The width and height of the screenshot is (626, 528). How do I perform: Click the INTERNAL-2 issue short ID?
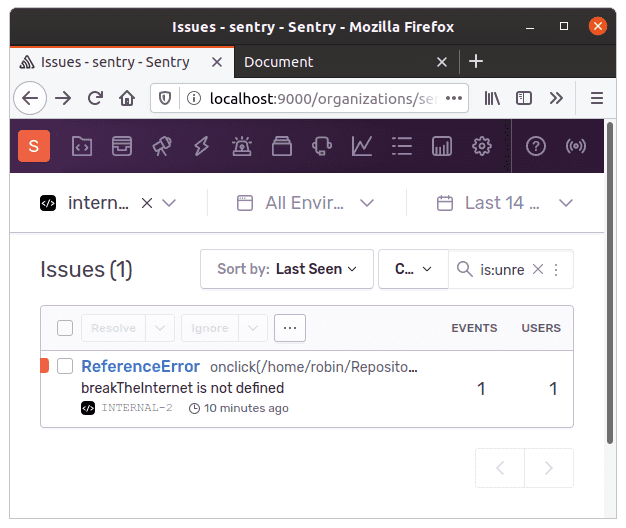point(137,408)
